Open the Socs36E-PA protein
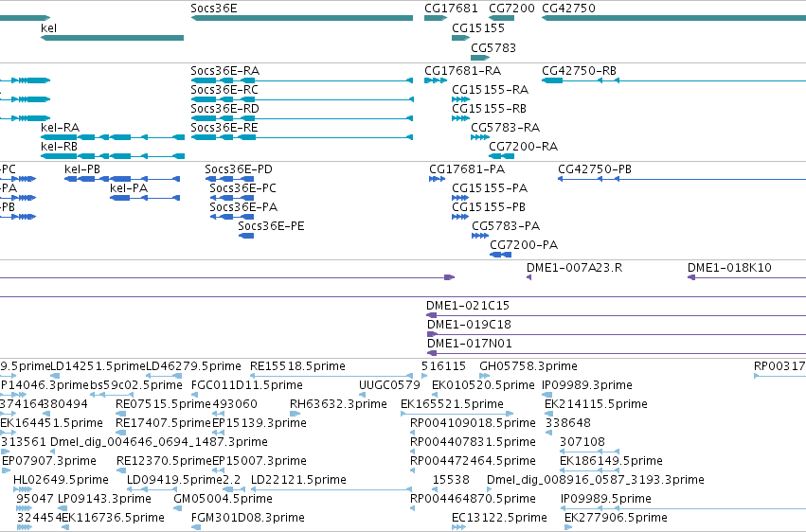 tap(232, 217)
